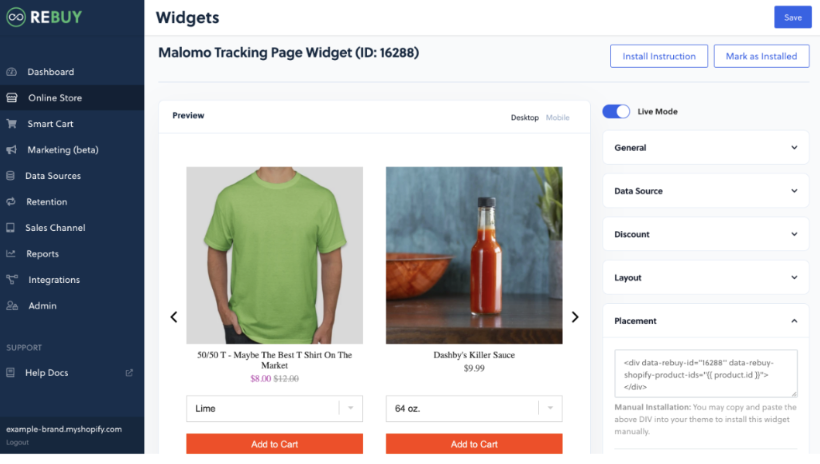Show the next product with right arrow

575,317
